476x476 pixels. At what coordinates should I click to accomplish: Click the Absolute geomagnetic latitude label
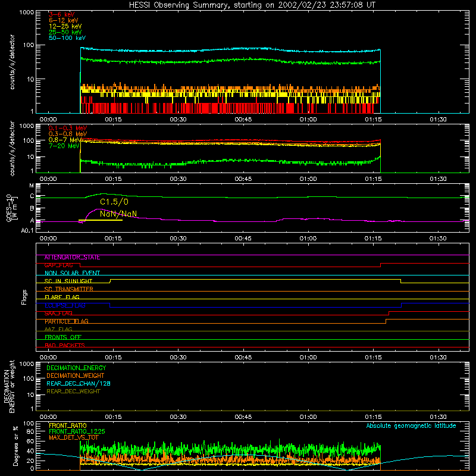pyautogui.click(x=411, y=426)
